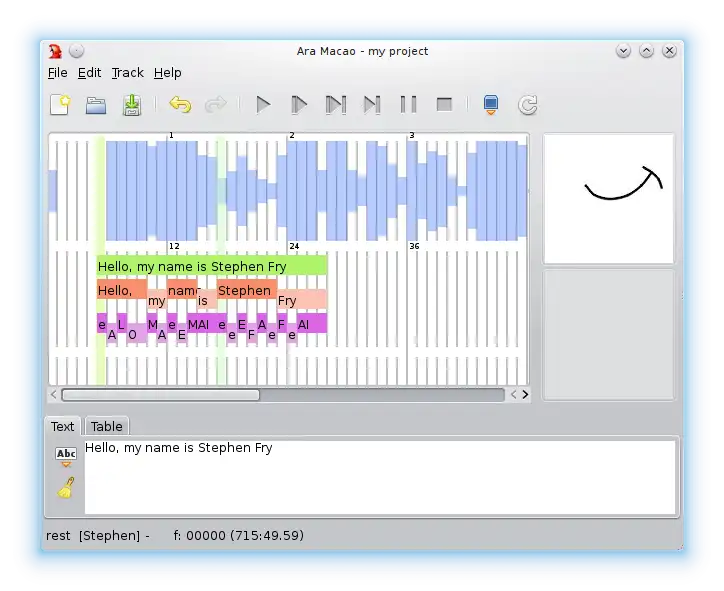Select the 'is' word block
Image resolution: width=724 pixels, height=591 pixels.
click(x=207, y=301)
